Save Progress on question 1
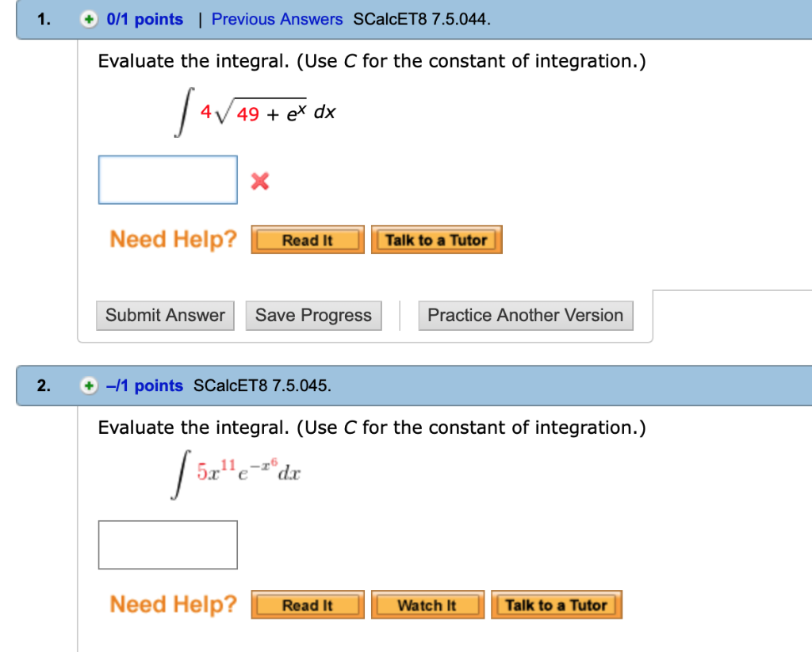This screenshot has width=812, height=652. coord(313,315)
